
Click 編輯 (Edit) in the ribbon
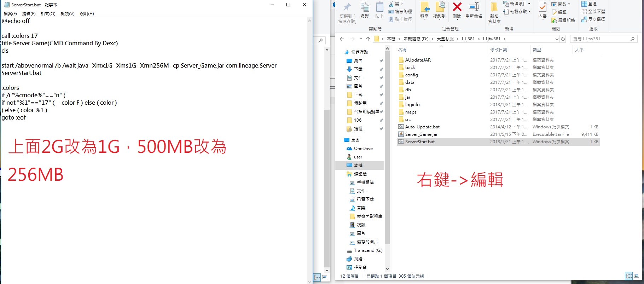pyautogui.click(x=559, y=12)
